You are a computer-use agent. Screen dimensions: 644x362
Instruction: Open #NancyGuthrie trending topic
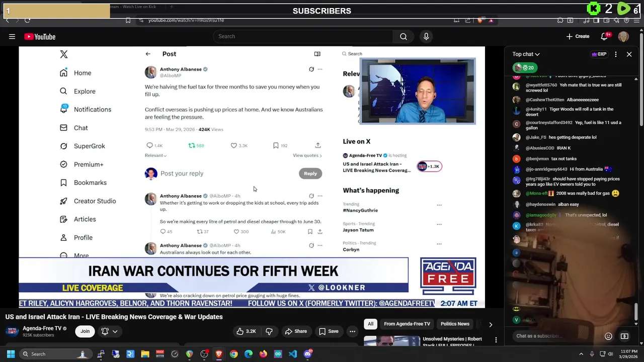360,210
